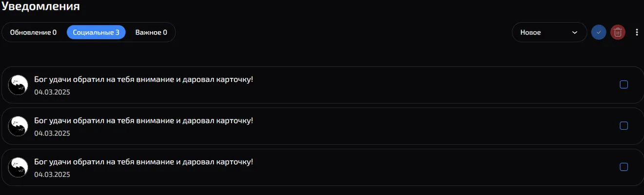This screenshot has width=644, height=195.
Task: Click the chevron arrow beside "Новое"
Action: coord(574,33)
